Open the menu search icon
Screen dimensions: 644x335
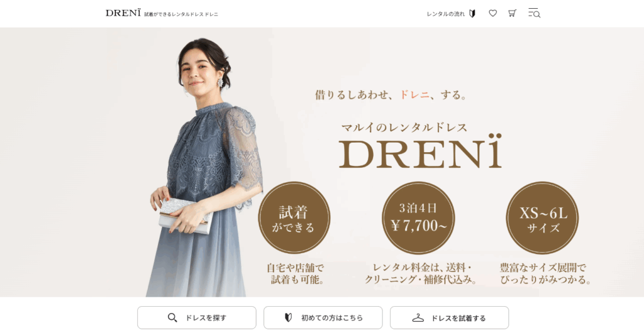(534, 13)
